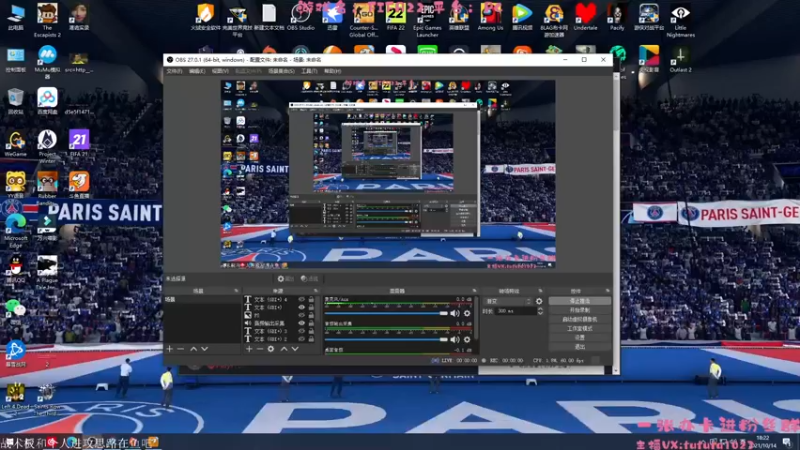This screenshot has height=450, width=800.
Task: Click the 退出 button
Action: pos(580,347)
